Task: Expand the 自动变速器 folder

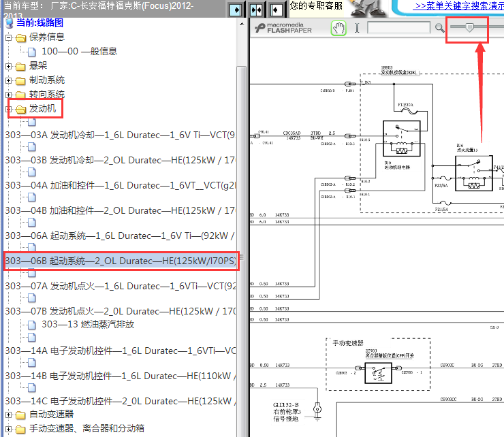Action: (x=9, y=415)
